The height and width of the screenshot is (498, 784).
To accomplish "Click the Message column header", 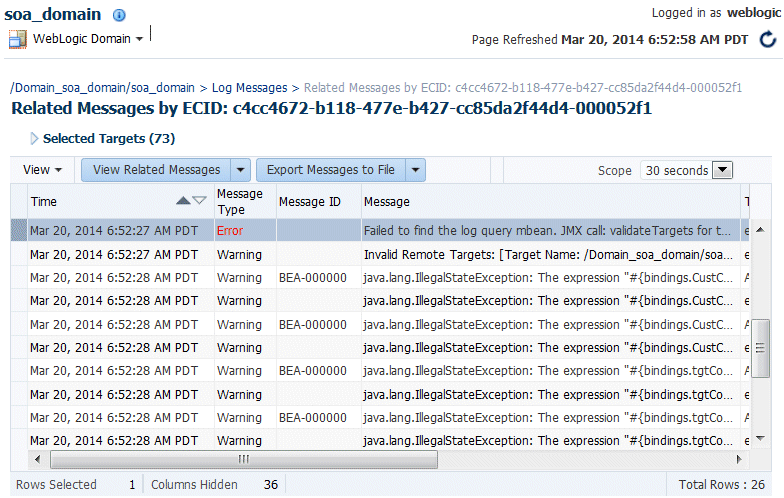I will tap(551, 202).
